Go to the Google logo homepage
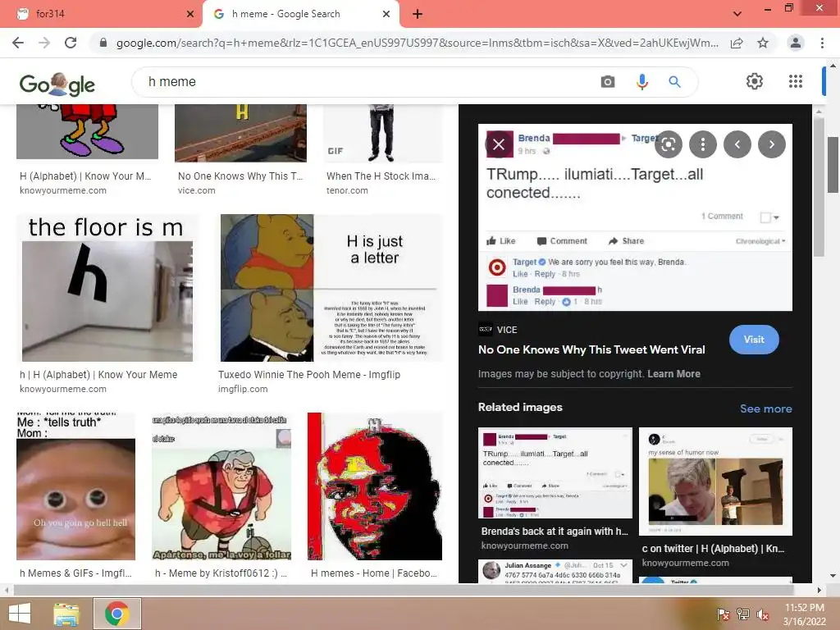 (x=57, y=84)
